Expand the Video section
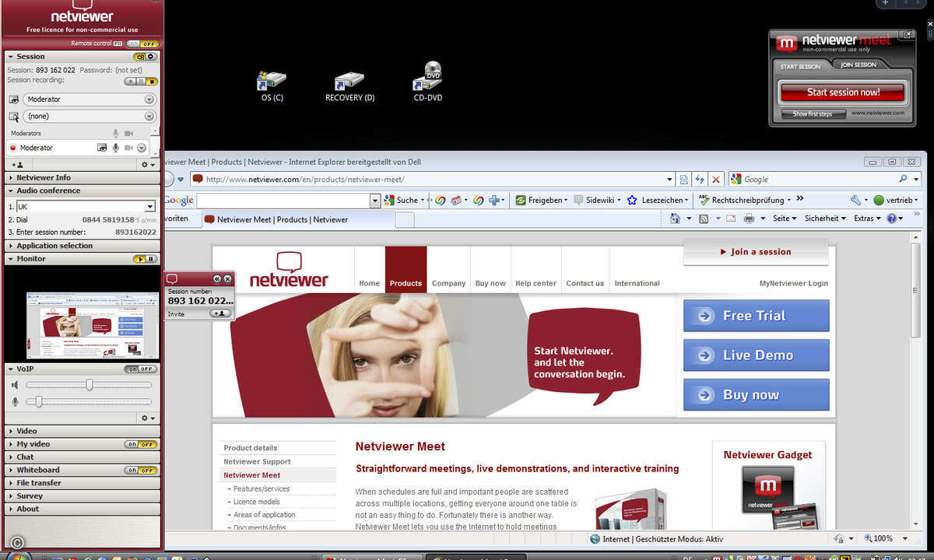The image size is (934, 560). click(83, 431)
